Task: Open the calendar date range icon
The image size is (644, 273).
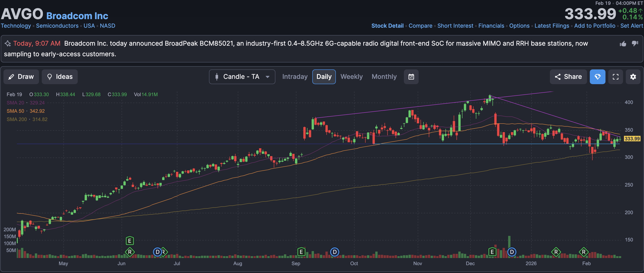Action: tap(411, 77)
